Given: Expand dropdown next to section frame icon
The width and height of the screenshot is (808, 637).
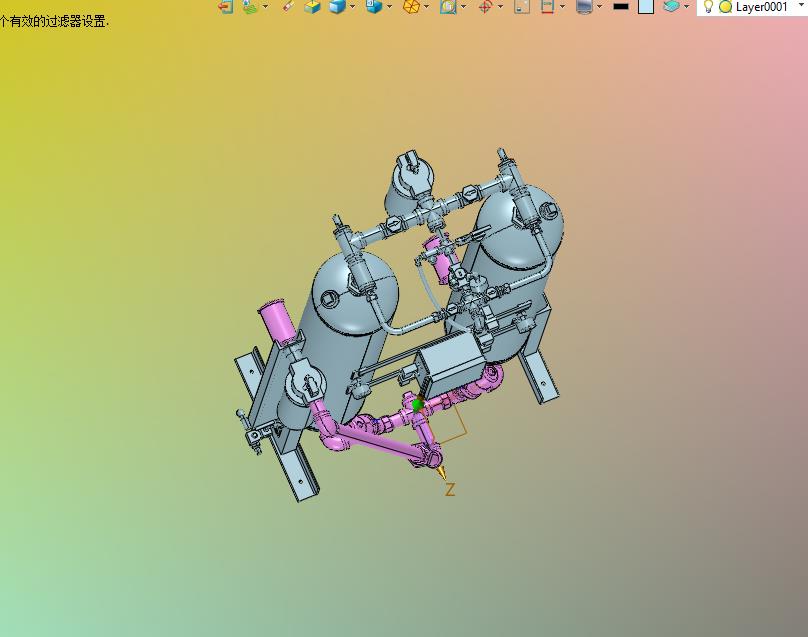Looking at the screenshot, I should (562, 6).
